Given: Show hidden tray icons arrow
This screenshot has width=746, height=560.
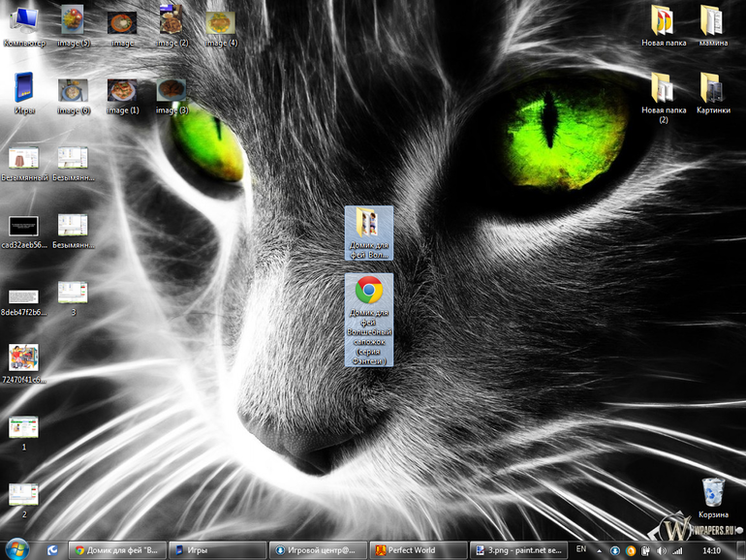Looking at the screenshot, I should [599, 551].
